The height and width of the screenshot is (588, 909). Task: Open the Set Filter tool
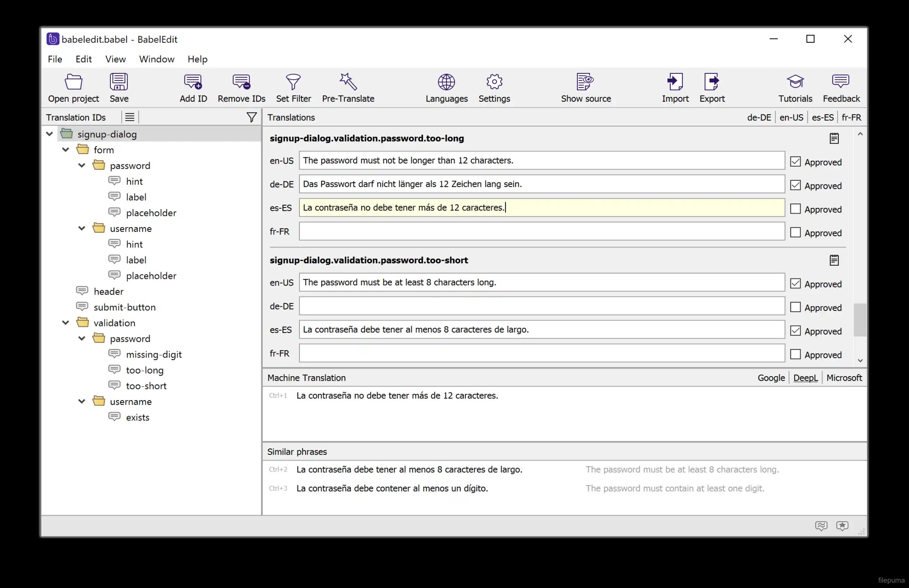tap(293, 82)
